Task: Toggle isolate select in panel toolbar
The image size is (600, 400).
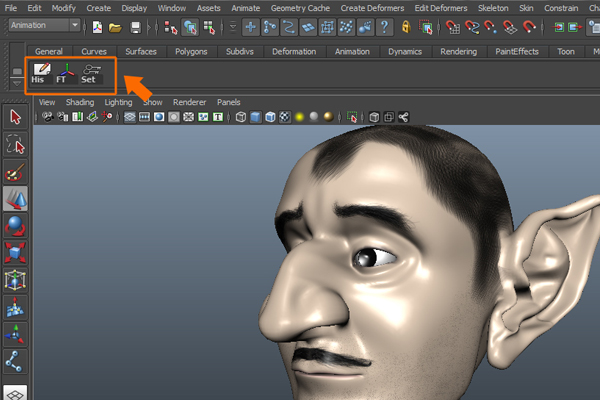Action: click(352, 117)
